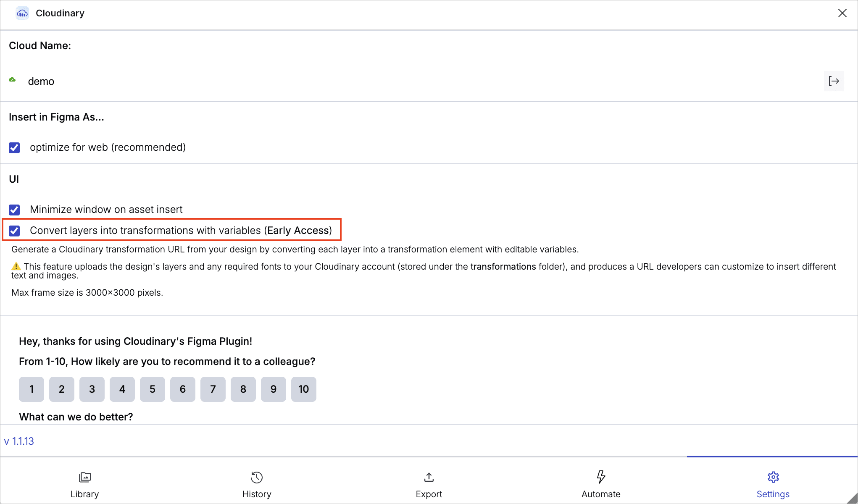Select rating 5 button

pos(152,389)
